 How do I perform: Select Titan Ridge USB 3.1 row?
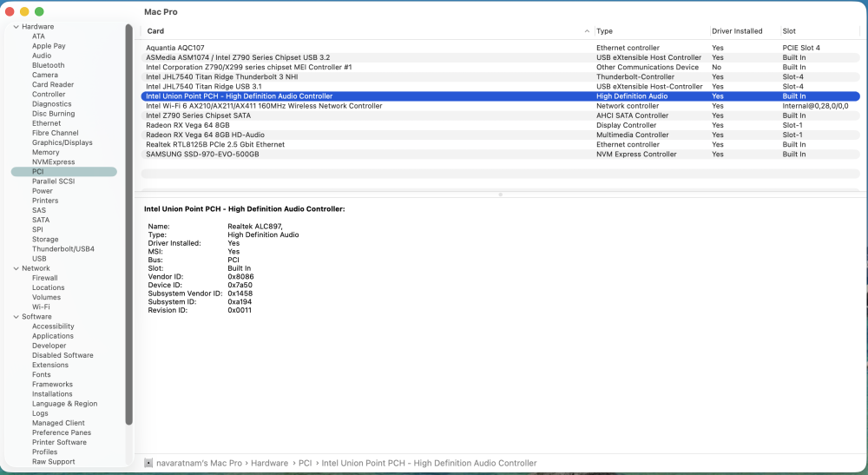[501, 87]
